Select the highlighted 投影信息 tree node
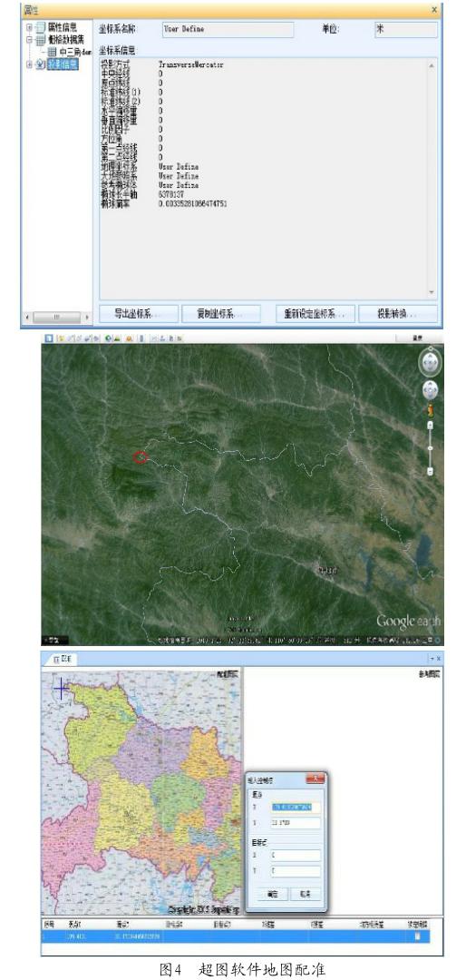This screenshot has width=466, height=980. (63, 64)
